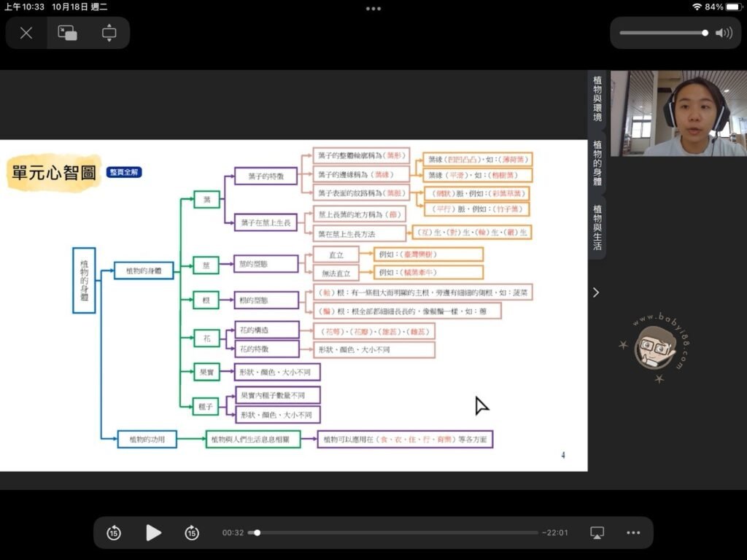Rewind 15 seconds
Screen dimensions: 747x560
pos(114,532)
